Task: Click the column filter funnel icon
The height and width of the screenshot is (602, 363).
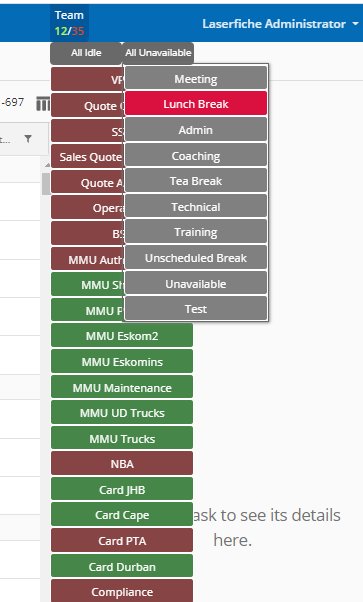Action: point(28,139)
